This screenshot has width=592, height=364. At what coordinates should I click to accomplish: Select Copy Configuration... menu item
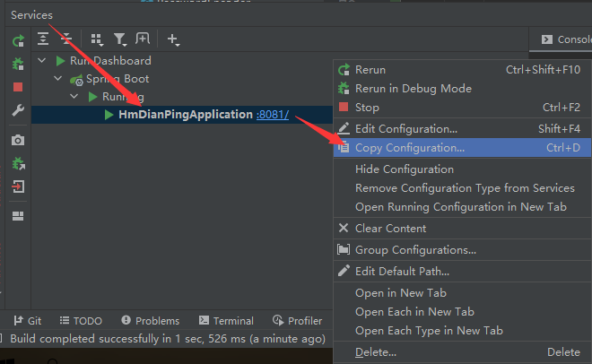(410, 148)
